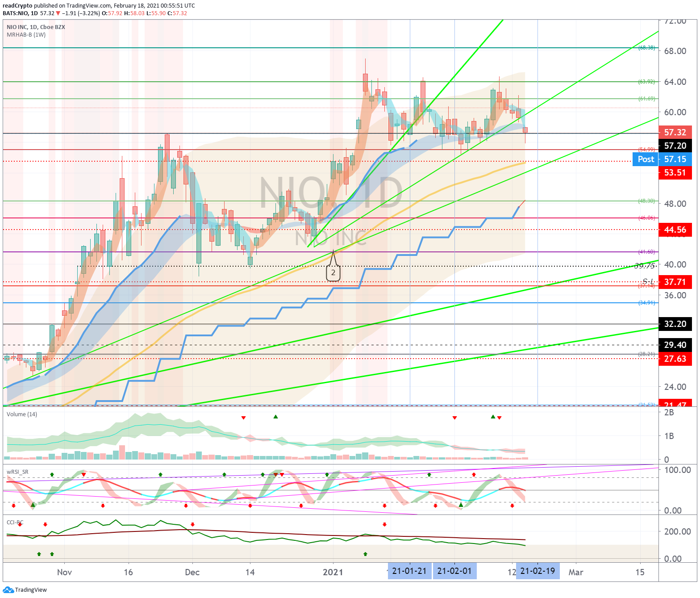Click the 24.00 price scale value
Viewport: 700px width, 598px height.
click(675, 387)
